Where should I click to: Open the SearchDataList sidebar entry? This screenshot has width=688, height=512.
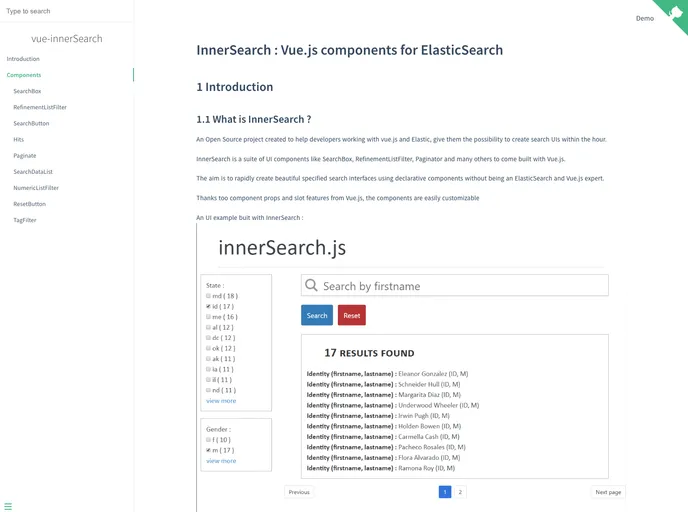point(33,172)
